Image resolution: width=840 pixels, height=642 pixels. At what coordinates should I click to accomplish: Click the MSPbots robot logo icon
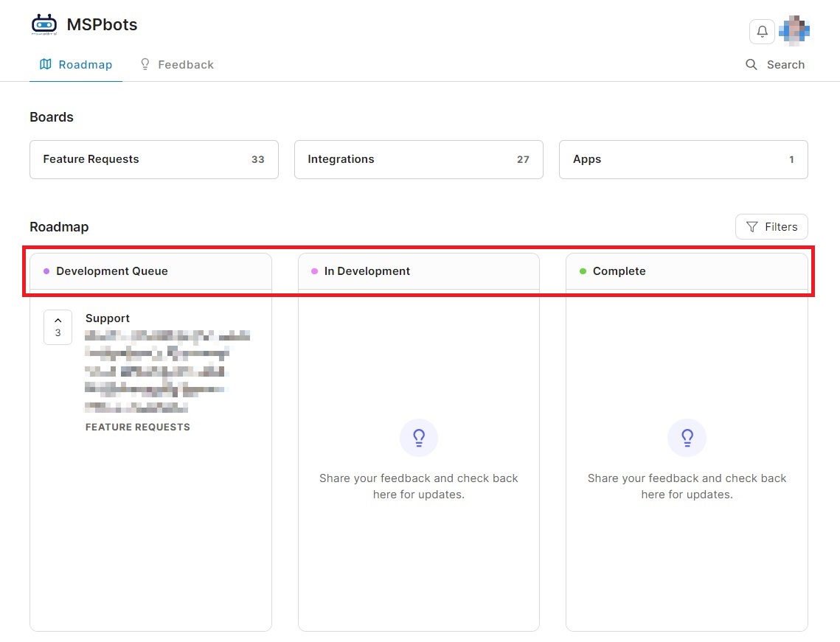[x=44, y=25]
